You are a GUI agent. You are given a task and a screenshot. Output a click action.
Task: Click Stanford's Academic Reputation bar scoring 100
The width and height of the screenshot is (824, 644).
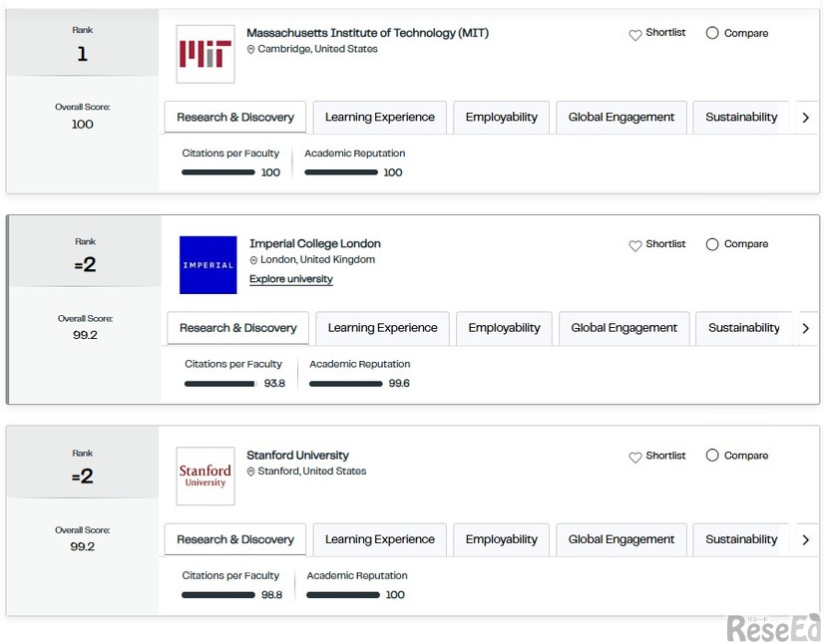tap(343, 595)
